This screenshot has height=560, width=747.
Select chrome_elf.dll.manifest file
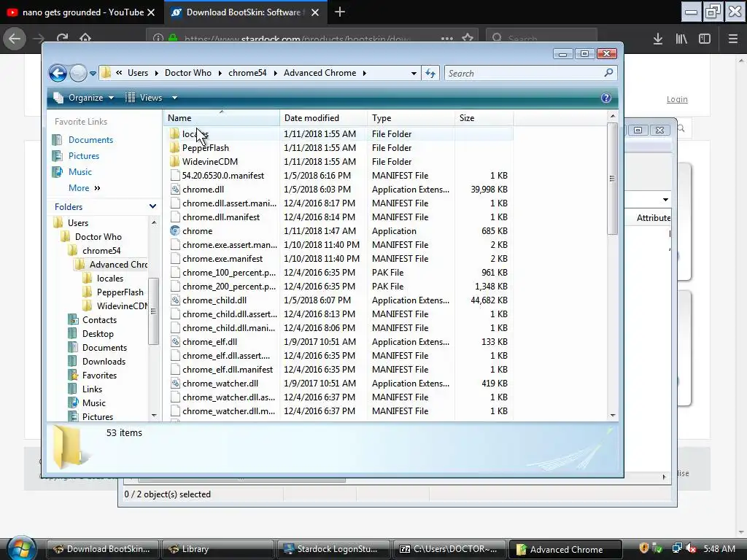point(228,370)
